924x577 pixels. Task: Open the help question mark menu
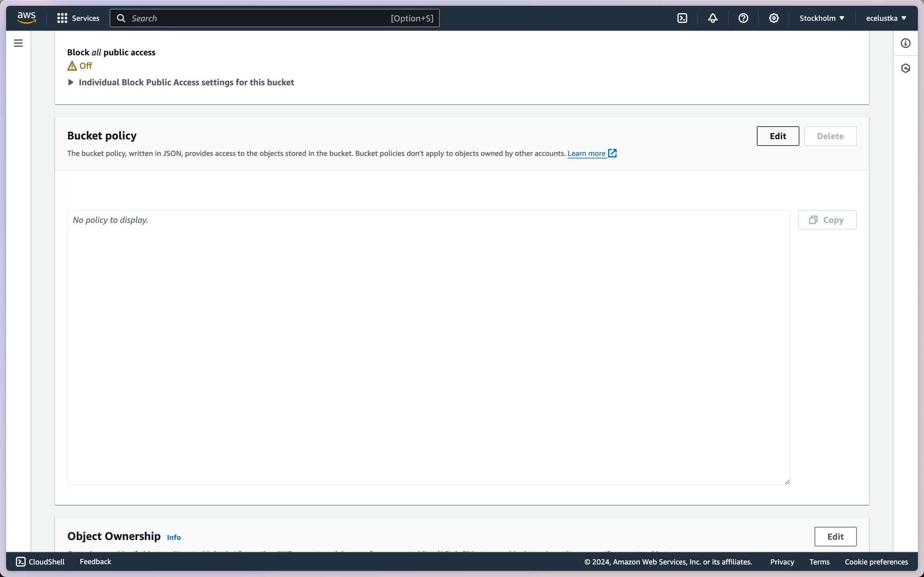(743, 18)
